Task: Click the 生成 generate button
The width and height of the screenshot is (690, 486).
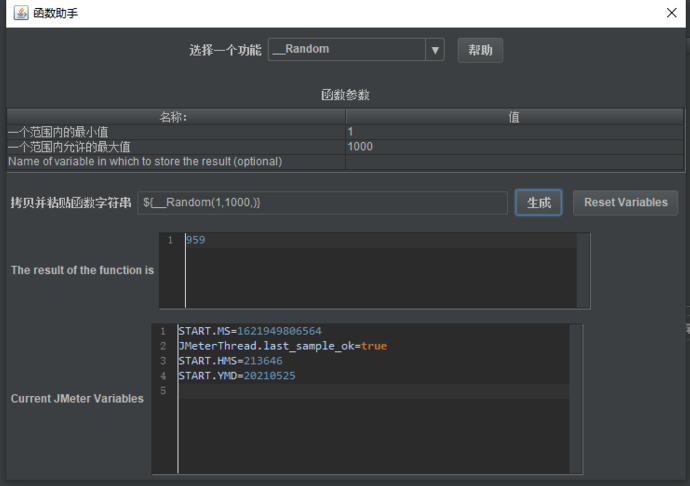Action: point(539,202)
